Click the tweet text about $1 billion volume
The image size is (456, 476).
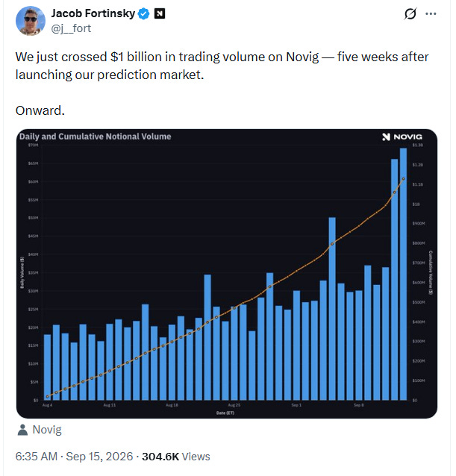pos(222,66)
